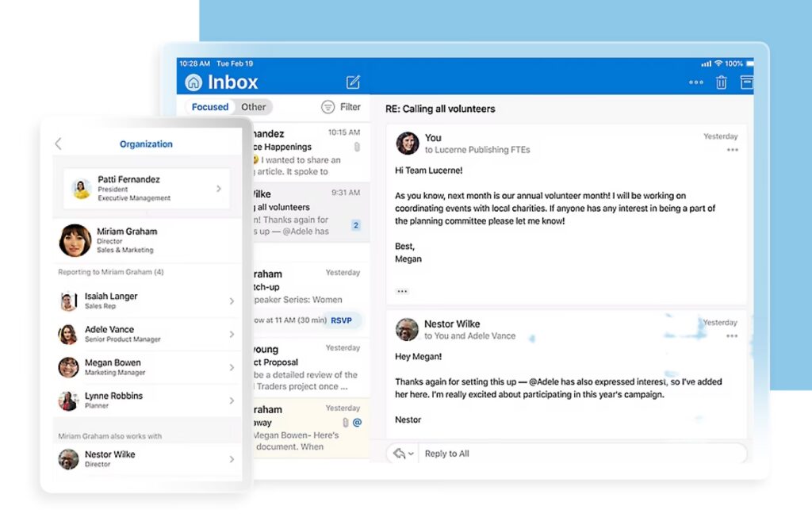Click the Filter icon in message list

click(x=328, y=107)
